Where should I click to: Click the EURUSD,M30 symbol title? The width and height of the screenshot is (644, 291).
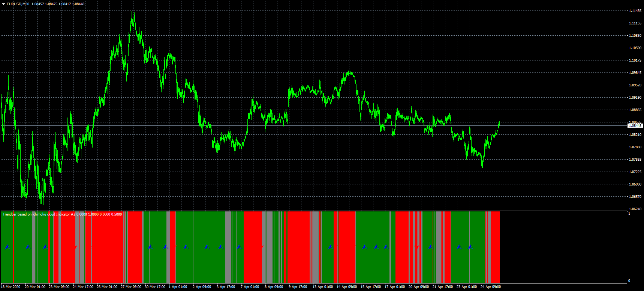[x=18, y=4]
